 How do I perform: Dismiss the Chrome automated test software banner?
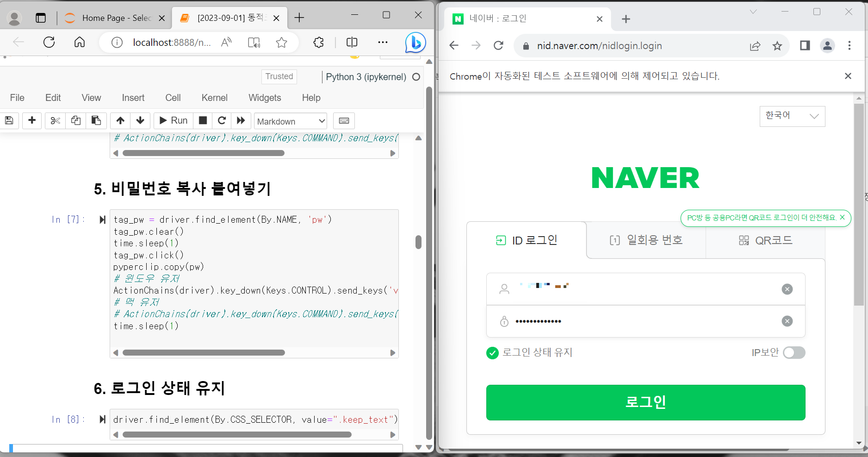848,76
